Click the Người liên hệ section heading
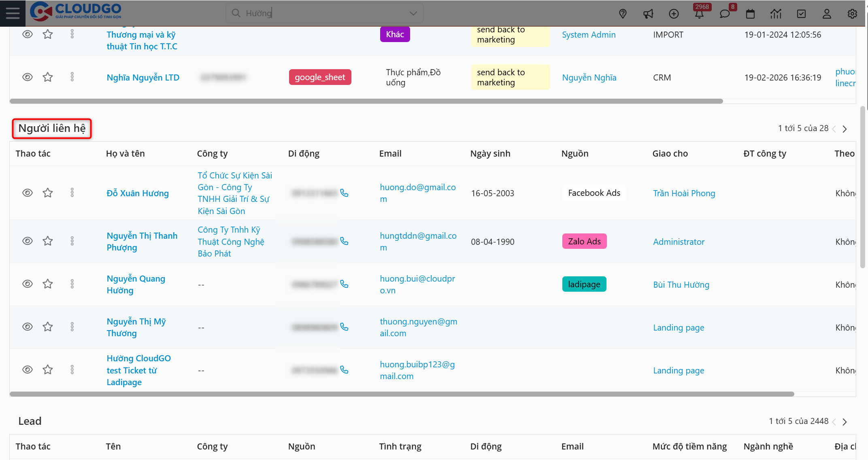The height and width of the screenshot is (460, 868). point(52,128)
